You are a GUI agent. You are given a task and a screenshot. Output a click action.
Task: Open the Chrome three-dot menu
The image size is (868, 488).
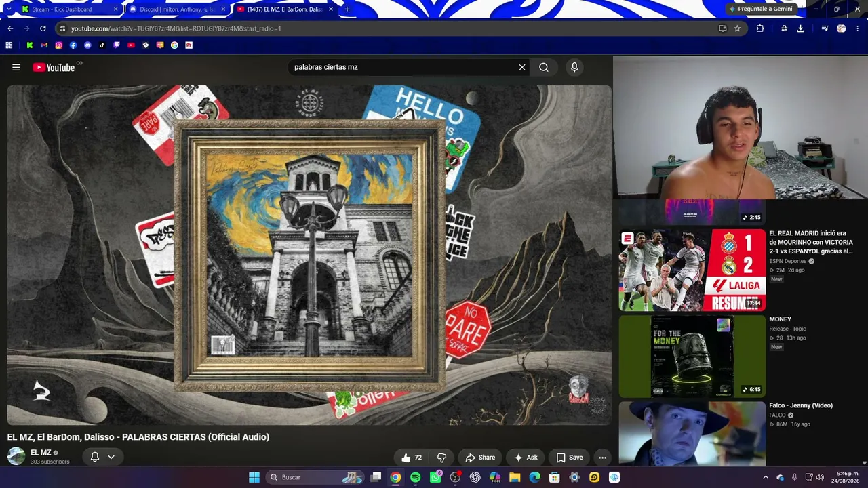[859, 28]
